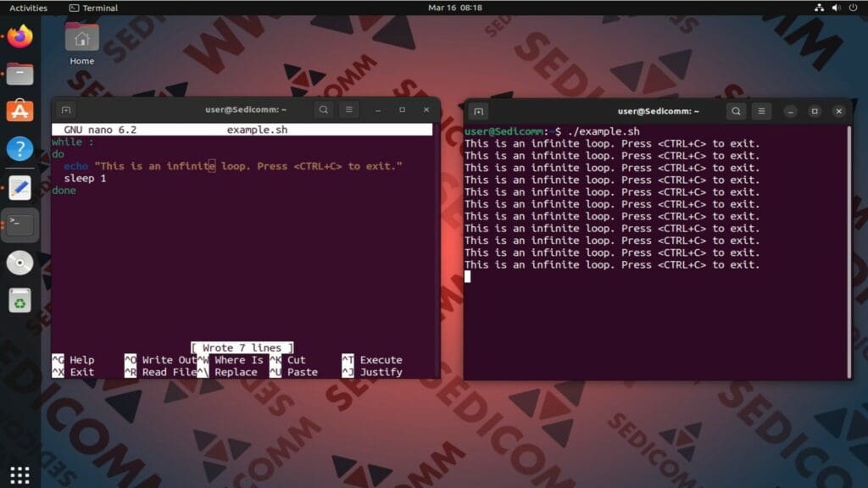Open the hamburger menu in the right terminal
The height and width of the screenshot is (488, 868).
point(762,111)
